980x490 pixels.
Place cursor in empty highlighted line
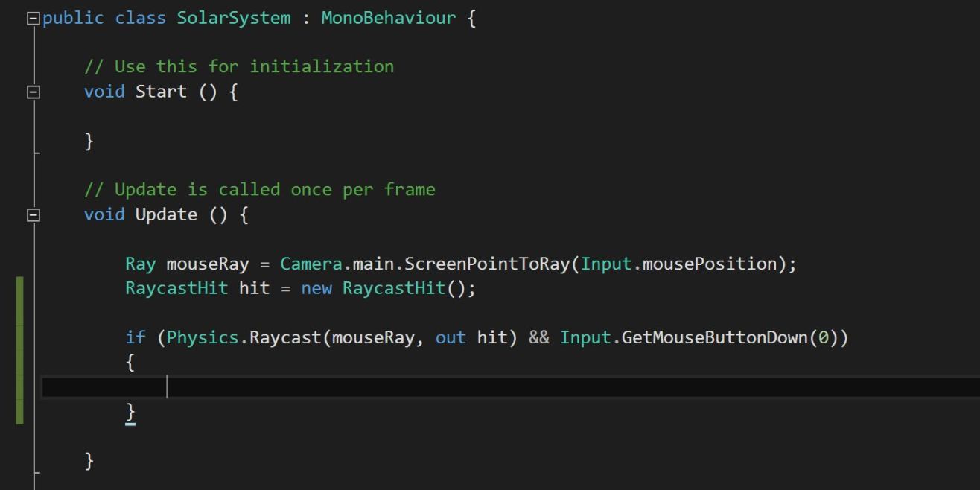coord(447,387)
